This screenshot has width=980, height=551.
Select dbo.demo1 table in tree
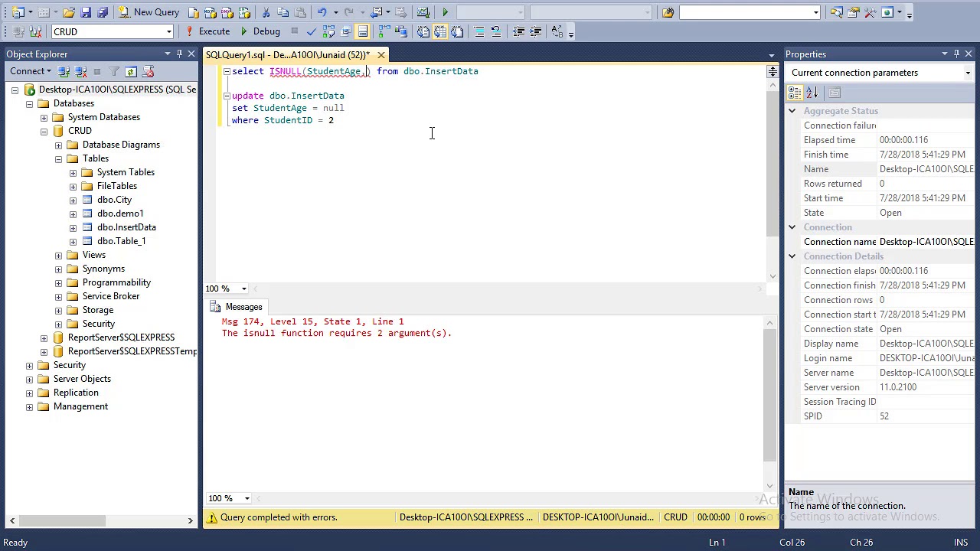(x=120, y=214)
